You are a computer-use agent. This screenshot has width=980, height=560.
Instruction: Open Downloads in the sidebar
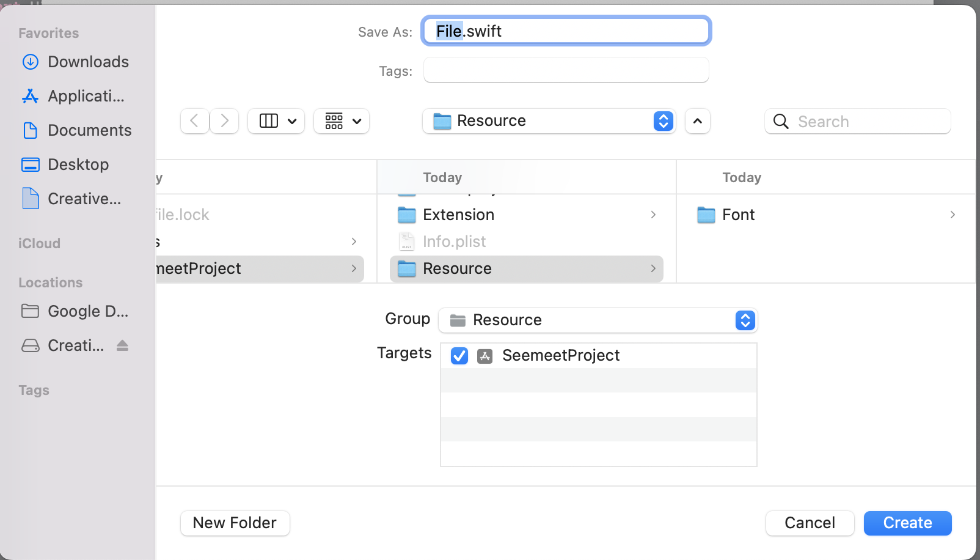click(88, 62)
